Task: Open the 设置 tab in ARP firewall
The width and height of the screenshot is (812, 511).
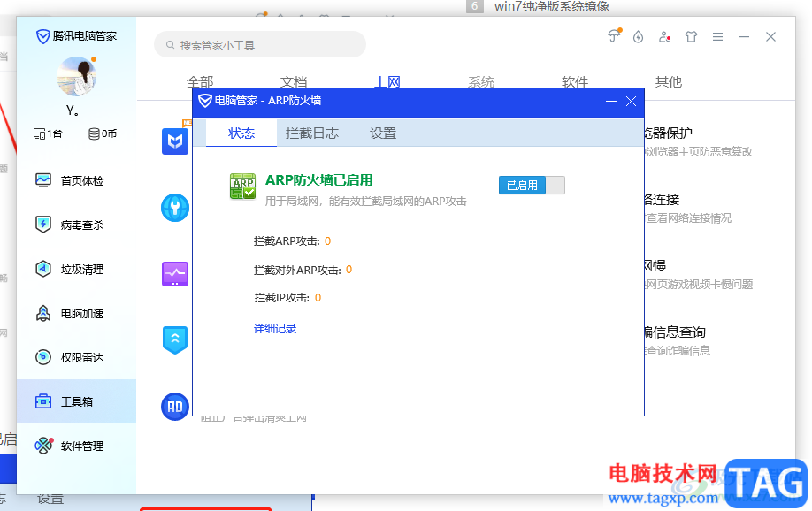Action: (383, 133)
